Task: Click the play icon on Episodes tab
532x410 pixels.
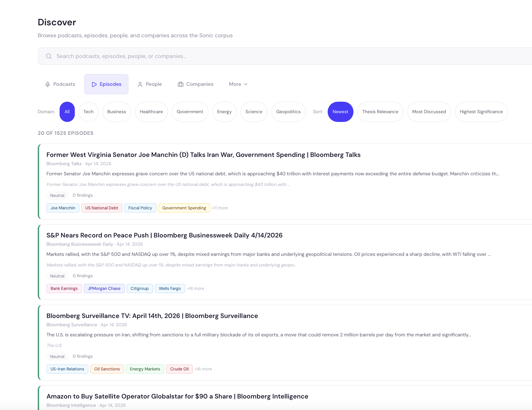Action: (x=94, y=84)
